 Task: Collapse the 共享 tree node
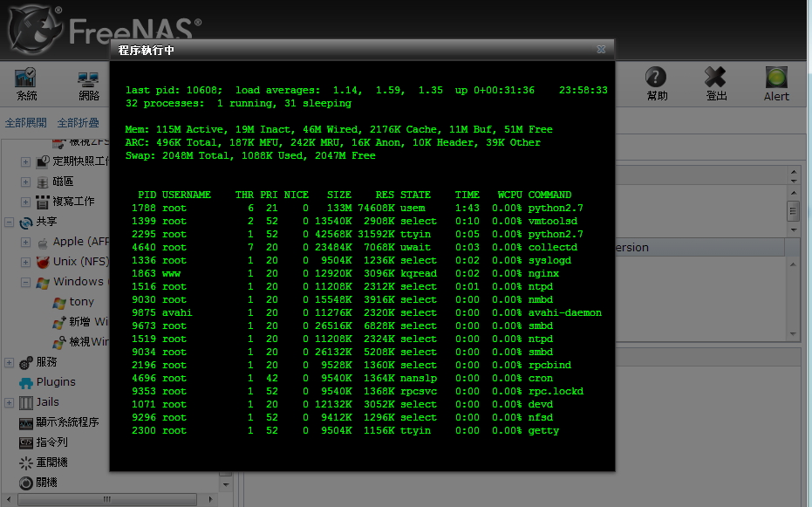9,223
